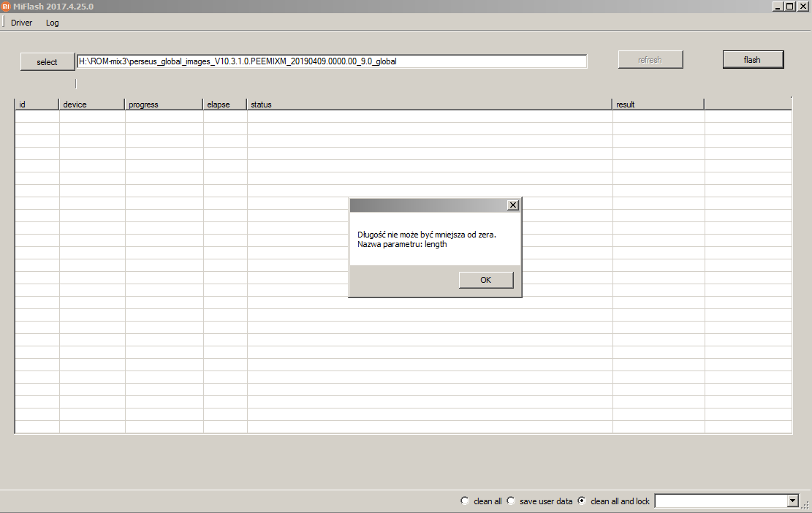Viewport: 812px width, 513px height.
Task: Close the MiFlash main window
Action: click(x=802, y=7)
